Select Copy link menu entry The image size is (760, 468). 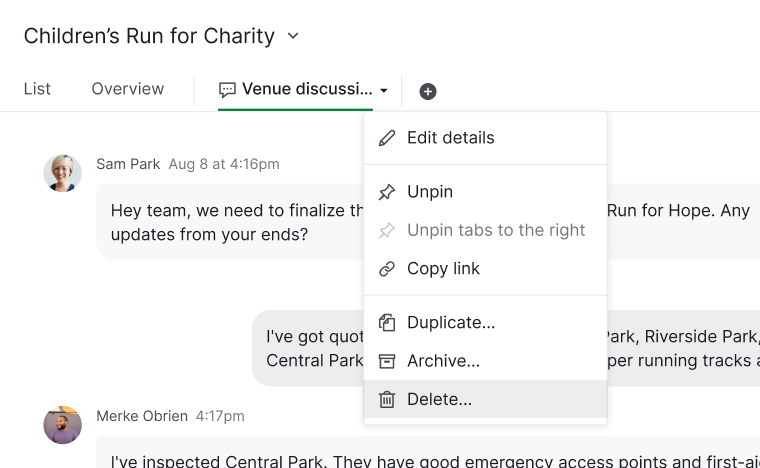pos(485,269)
